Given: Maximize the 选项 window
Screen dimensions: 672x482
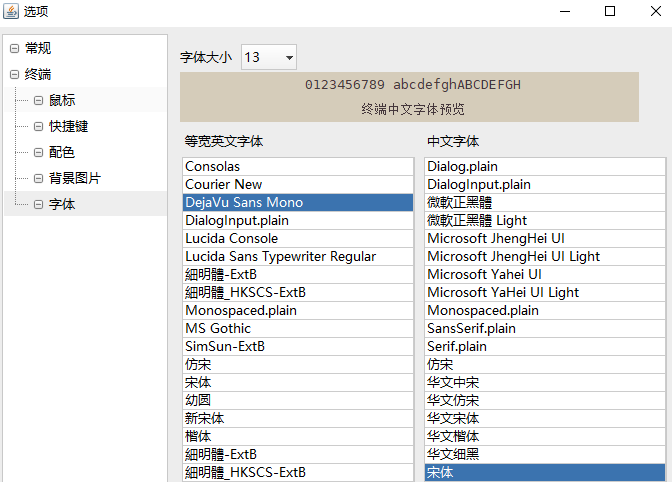Looking at the screenshot, I should click(x=610, y=11).
